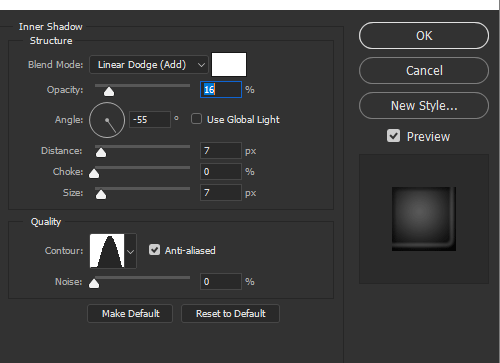The image size is (500, 363).
Task: Click the Contour label
Action: (64, 251)
